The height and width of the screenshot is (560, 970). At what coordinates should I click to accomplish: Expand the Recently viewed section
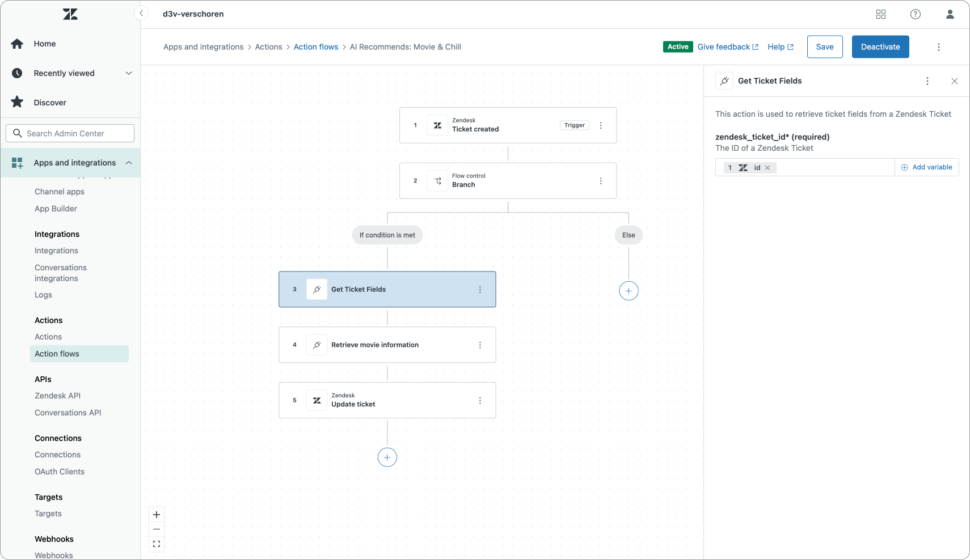point(129,73)
